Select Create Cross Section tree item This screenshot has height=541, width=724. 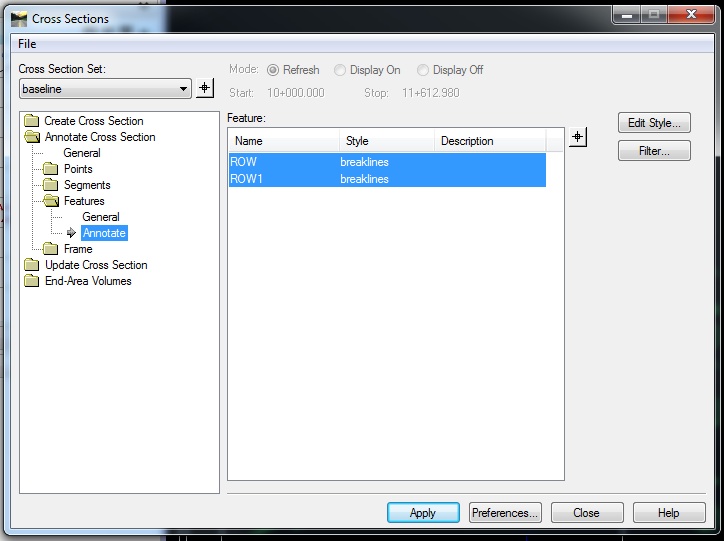click(x=94, y=121)
